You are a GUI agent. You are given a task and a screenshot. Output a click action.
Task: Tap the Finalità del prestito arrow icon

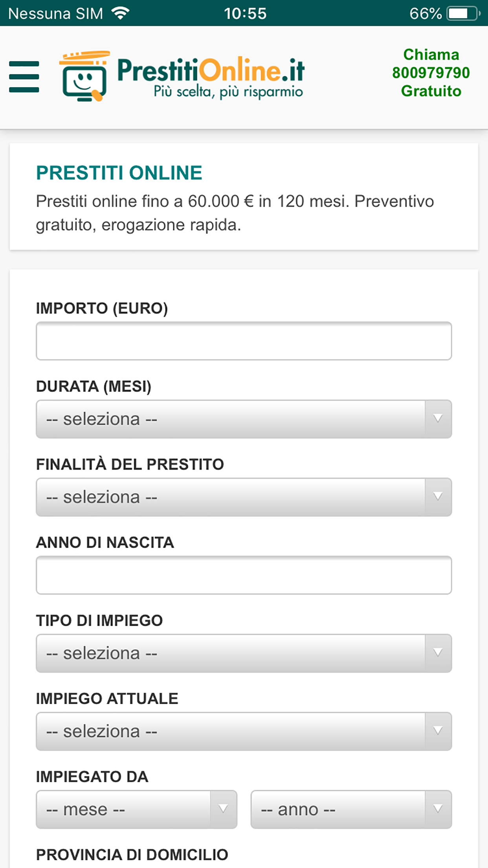click(438, 497)
